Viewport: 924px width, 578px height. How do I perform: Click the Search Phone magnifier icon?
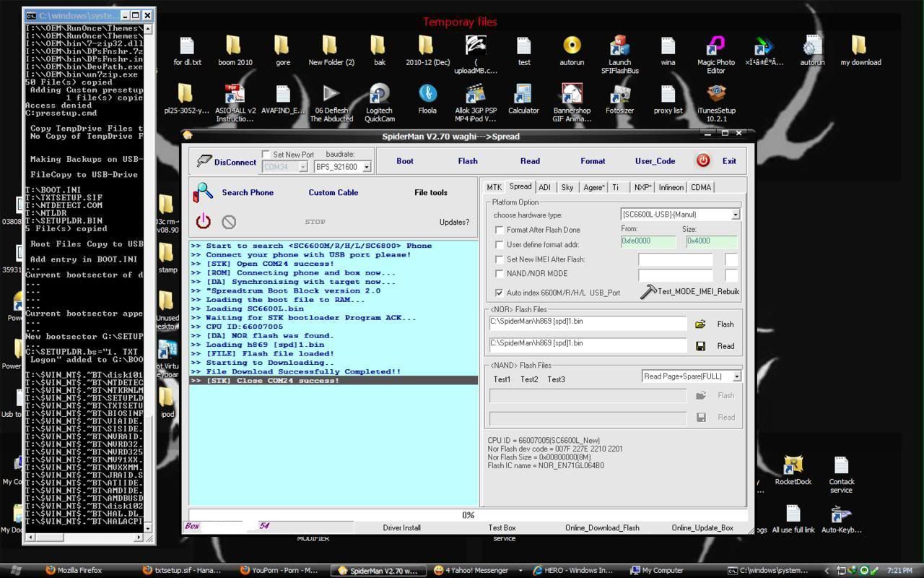point(204,191)
